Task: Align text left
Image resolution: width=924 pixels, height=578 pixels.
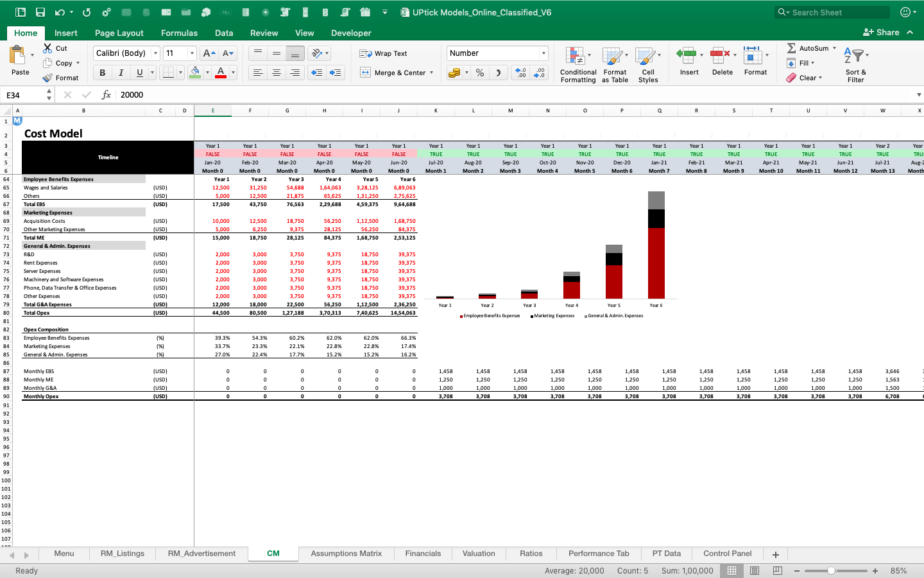Action: tap(258, 73)
